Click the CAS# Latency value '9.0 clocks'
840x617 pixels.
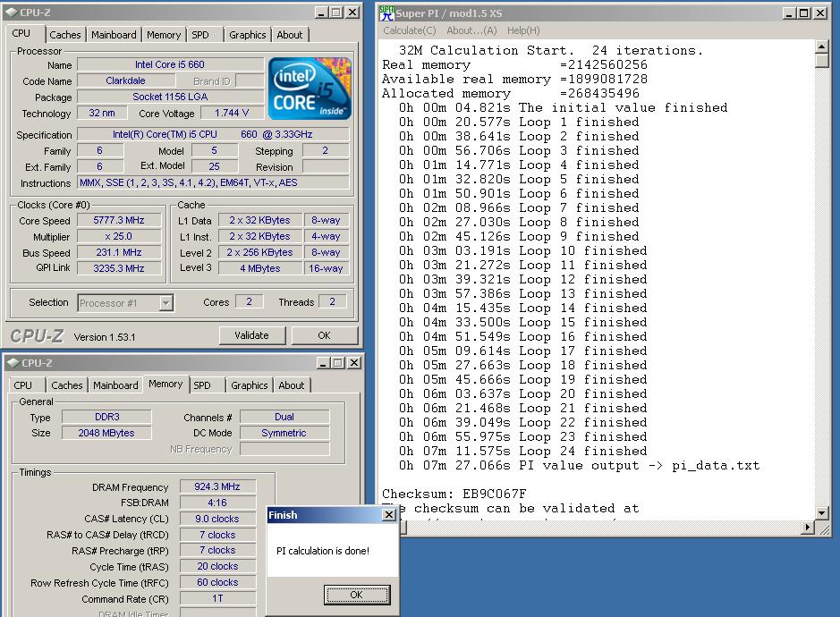pyautogui.click(x=217, y=519)
